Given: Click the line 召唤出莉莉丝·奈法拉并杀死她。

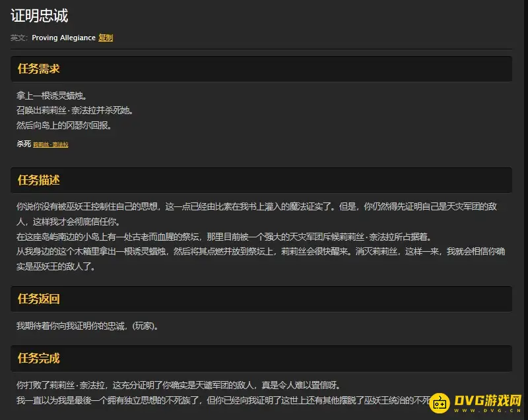Looking at the screenshot, I should tap(75, 110).
